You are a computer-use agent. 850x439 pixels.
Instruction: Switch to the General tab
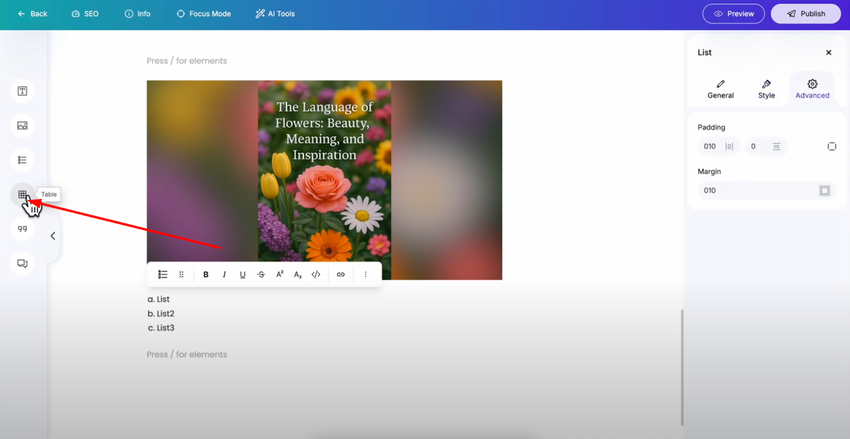(720, 89)
